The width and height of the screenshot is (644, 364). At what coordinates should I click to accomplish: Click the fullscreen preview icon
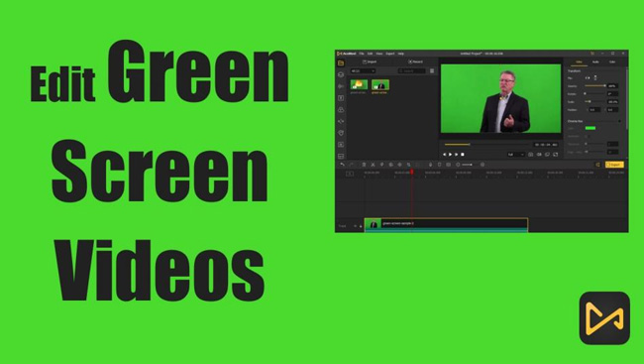point(555,155)
